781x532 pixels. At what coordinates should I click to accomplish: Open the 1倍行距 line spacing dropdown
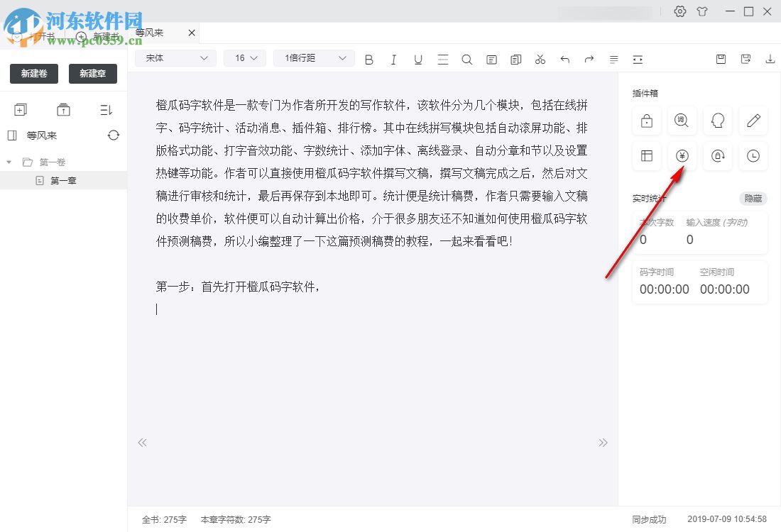(313, 57)
